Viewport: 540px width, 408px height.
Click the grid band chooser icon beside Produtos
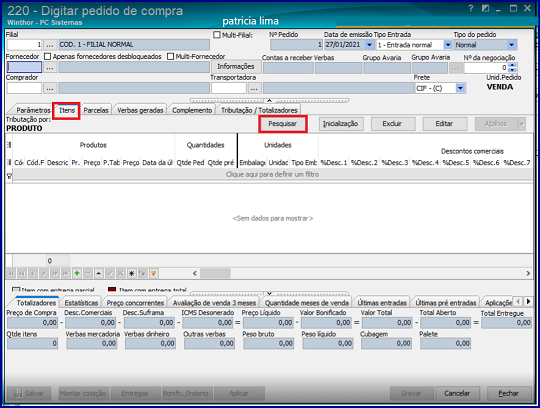pos(9,145)
